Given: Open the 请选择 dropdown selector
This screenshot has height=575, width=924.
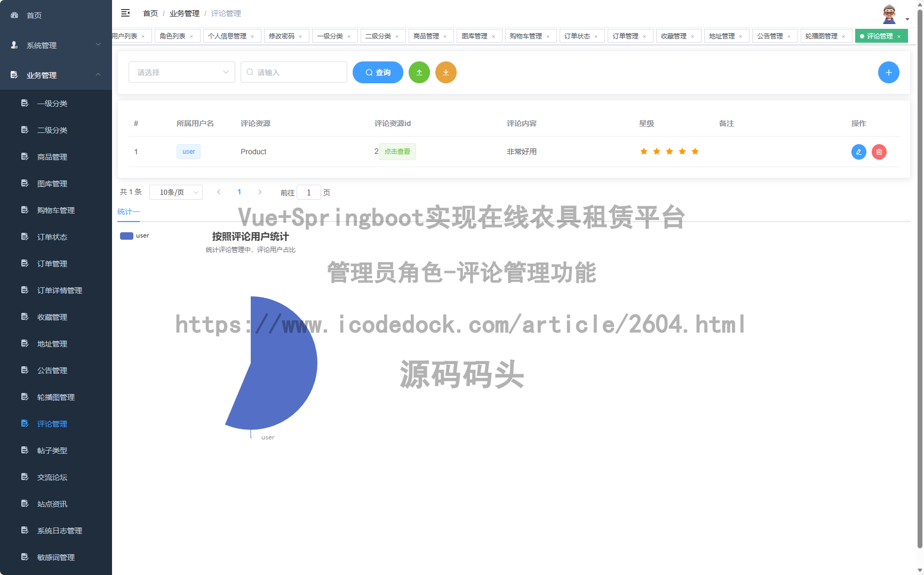Looking at the screenshot, I should coord(181,72).
